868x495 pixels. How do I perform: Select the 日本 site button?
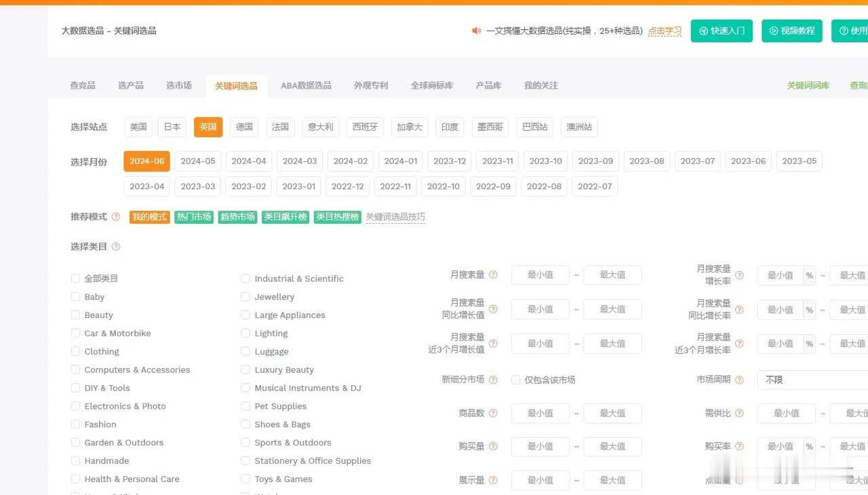[172, 127]
